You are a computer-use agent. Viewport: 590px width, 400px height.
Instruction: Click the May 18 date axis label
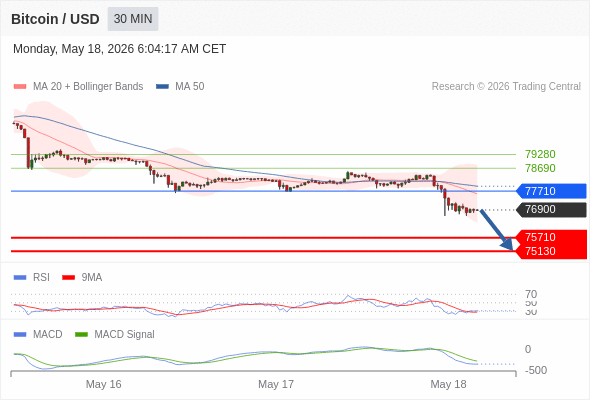click(x=448, y=384)
